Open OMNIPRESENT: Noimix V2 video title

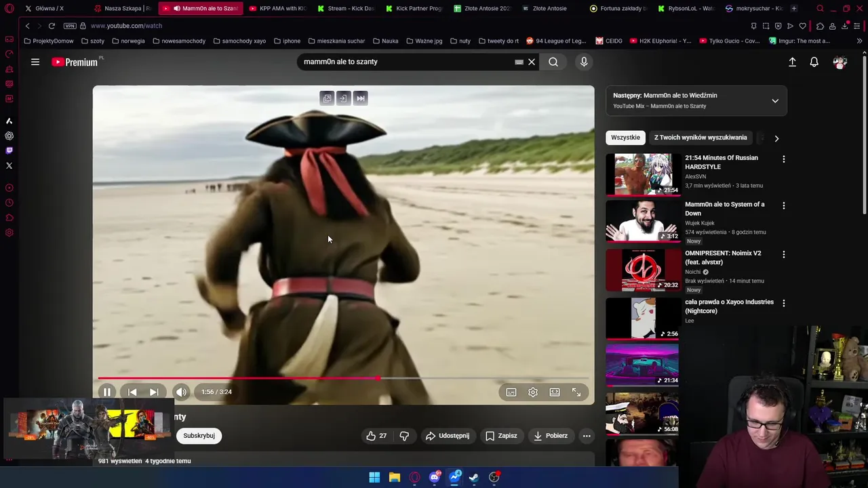click(x=723, y=258)
